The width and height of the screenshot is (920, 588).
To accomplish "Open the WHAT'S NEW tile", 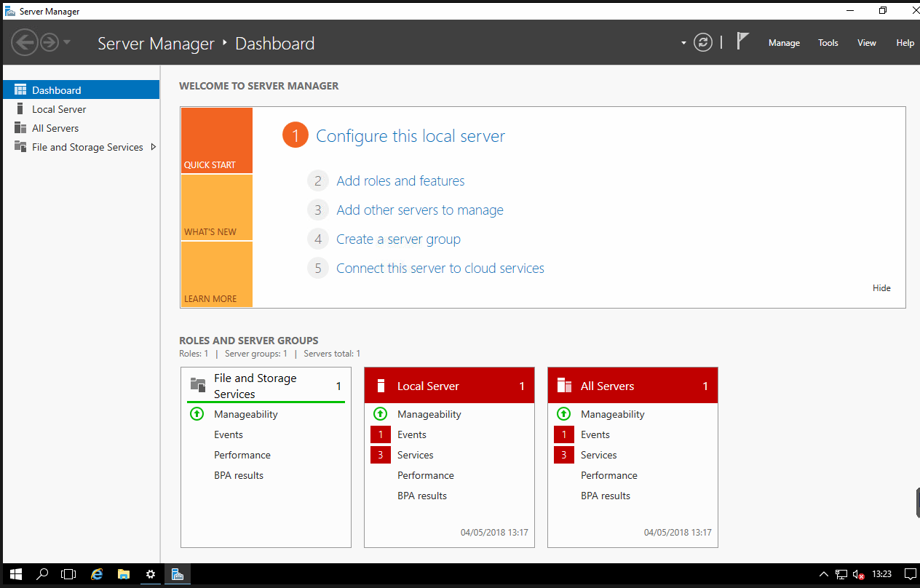I will 217,207.
